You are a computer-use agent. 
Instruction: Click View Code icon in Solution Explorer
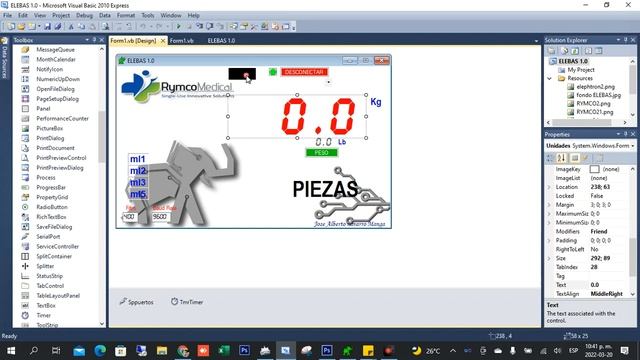tap(588, 51)
